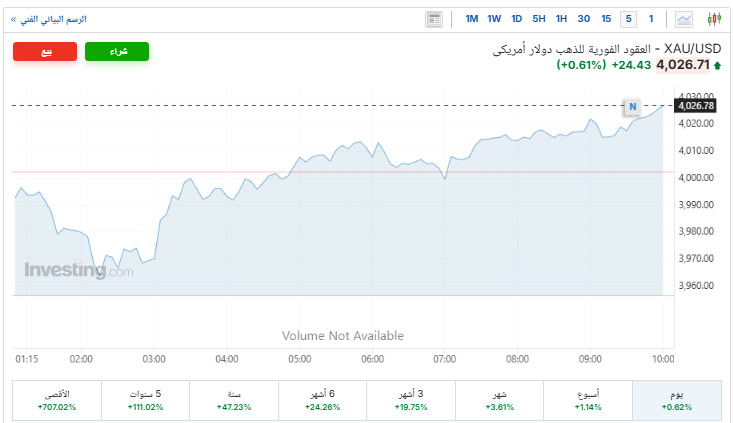Open the news layout panel icon
The width and height of the screenshot is (733, 423).
pyautogui.click(x=433, y=19)
